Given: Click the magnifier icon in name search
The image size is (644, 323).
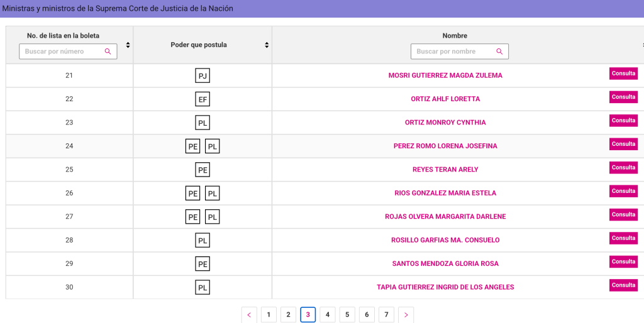Looking at the screenshot, I should tap(499, 52).
